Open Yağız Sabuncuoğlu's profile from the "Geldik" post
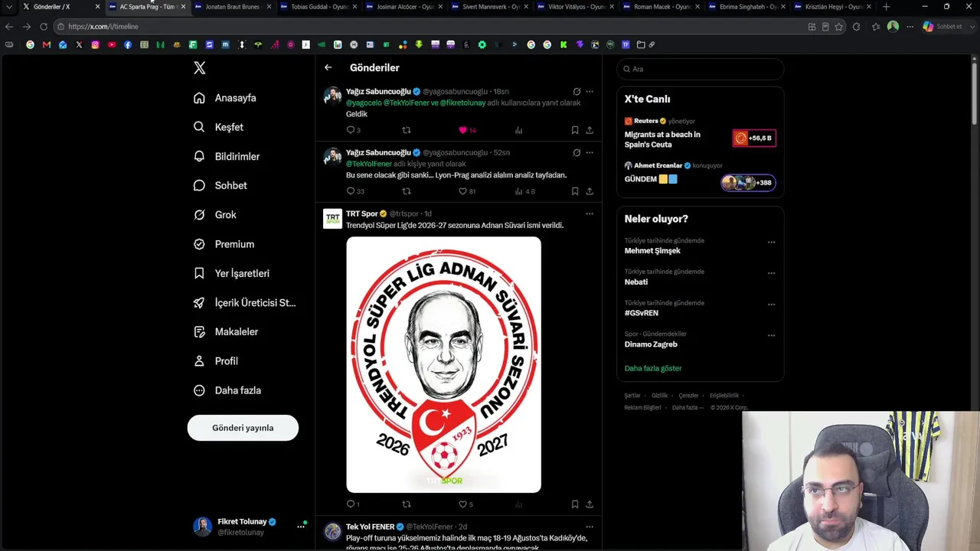The height and width of the screenshot is (551, 980). pyautogui.click(x=378, y=91)
